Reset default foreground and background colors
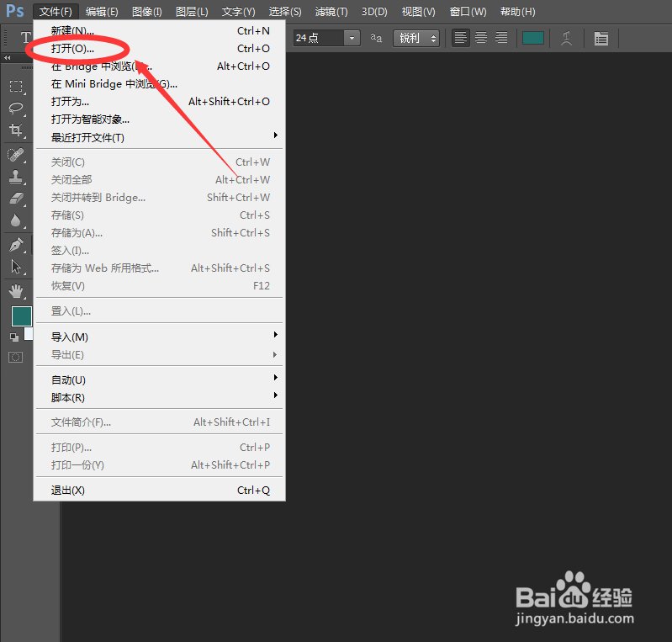This screenshot has height=642, width=672. (14, 337)
